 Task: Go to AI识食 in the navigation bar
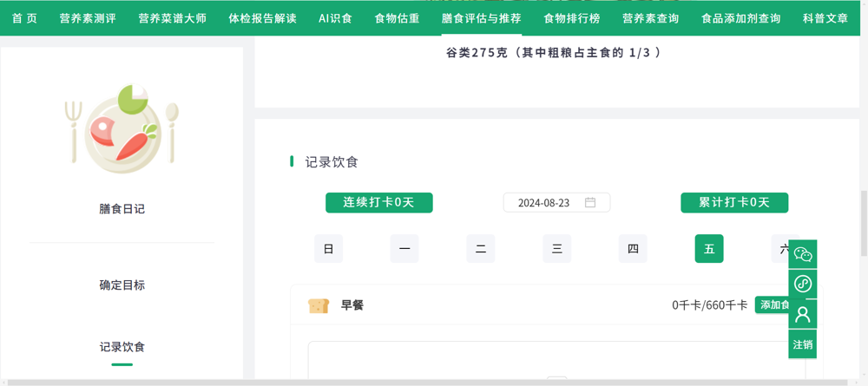[x=335, y=18]
